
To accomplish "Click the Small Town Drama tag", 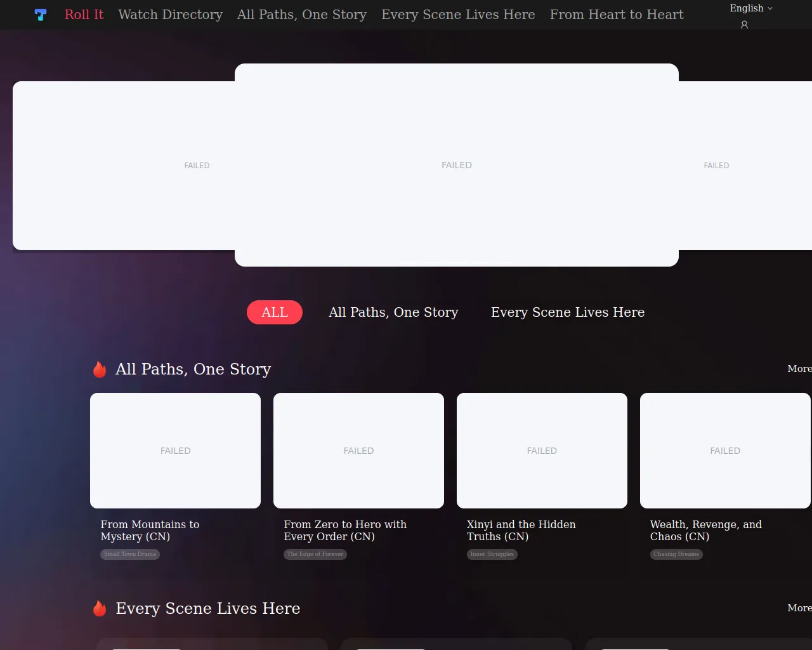I will click(130, 554).
